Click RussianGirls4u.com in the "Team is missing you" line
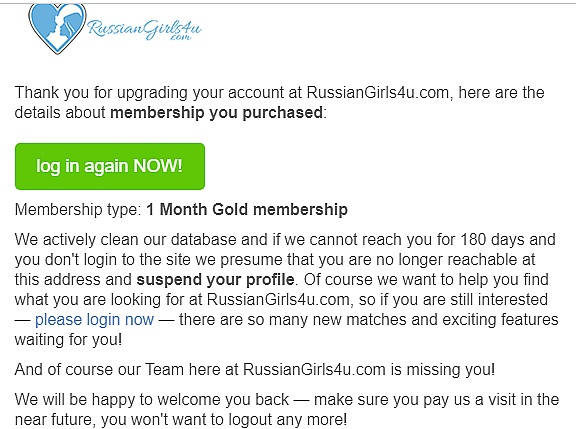The height and width of the screenshot is (429, 576). (314, 369)
